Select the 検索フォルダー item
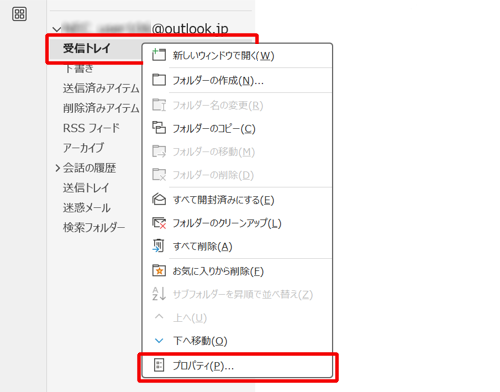500x392 pixels. click(94, 227)
